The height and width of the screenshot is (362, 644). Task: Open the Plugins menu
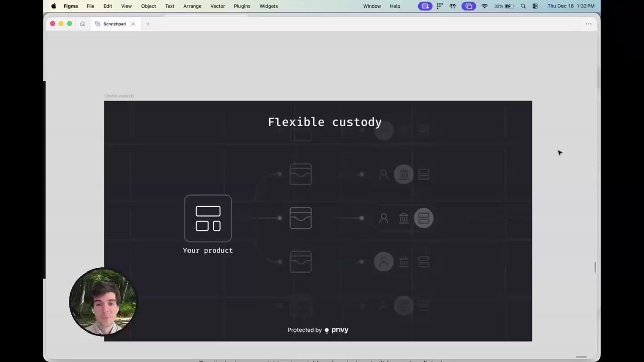tap(242, 6)
